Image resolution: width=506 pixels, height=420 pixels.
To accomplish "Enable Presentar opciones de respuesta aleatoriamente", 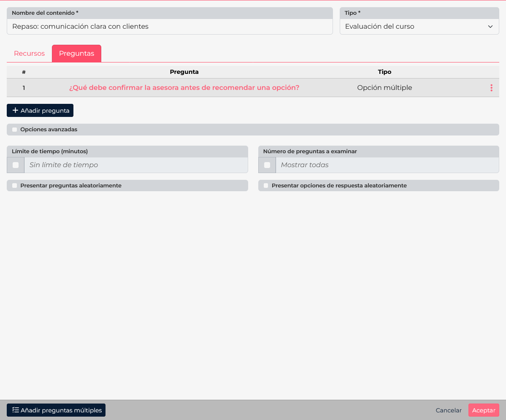I will [266, 186].
